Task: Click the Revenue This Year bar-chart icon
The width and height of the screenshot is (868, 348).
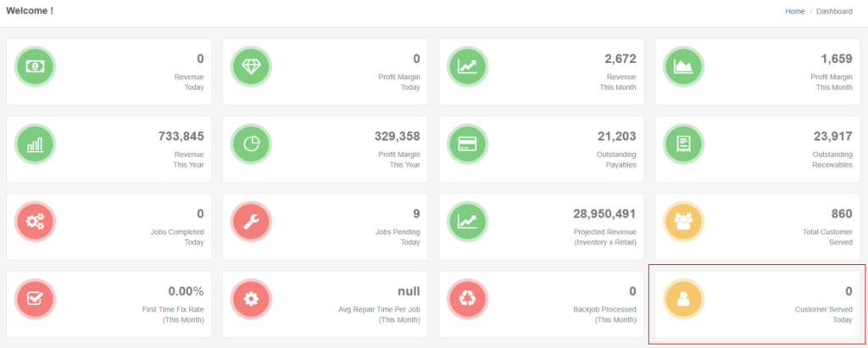Action: (35, 144)
